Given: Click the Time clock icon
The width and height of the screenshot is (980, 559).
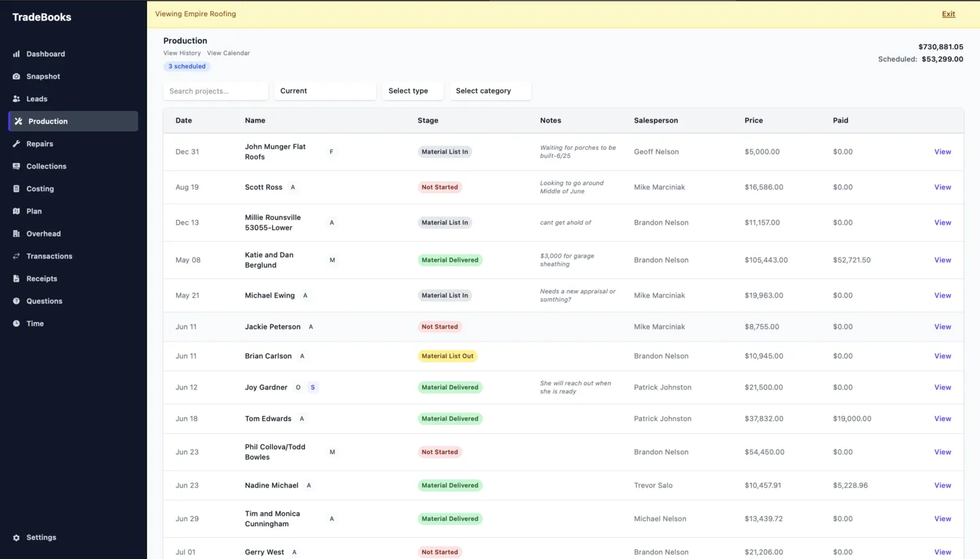Looking at the screenshot, I should pos(16,323).
